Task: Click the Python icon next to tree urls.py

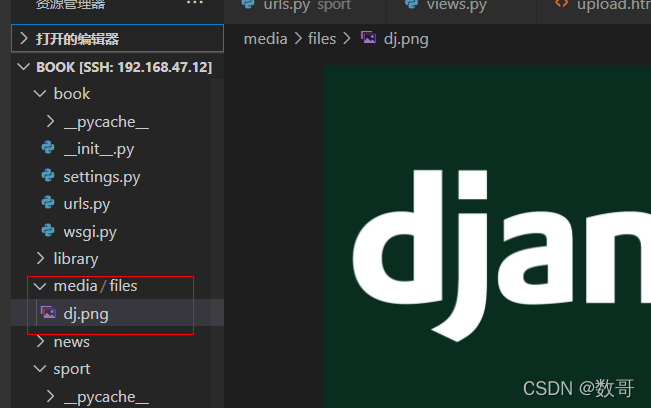Action: 48,203
